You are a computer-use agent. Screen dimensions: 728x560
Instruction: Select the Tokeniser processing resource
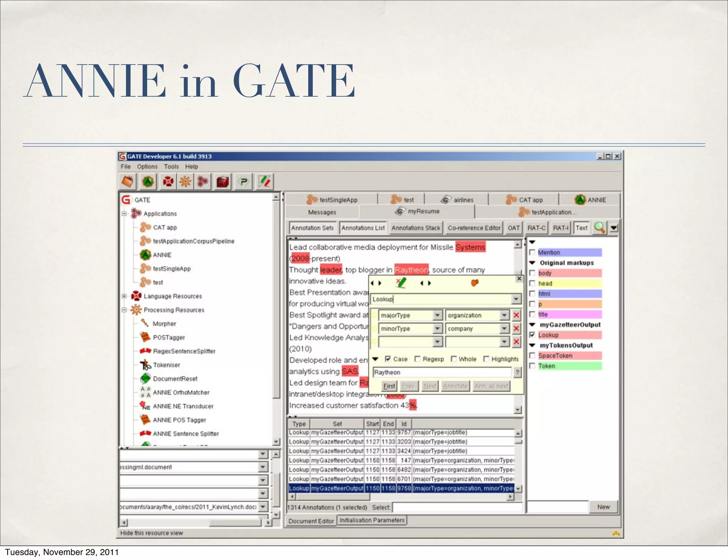(x=166, y=365)
